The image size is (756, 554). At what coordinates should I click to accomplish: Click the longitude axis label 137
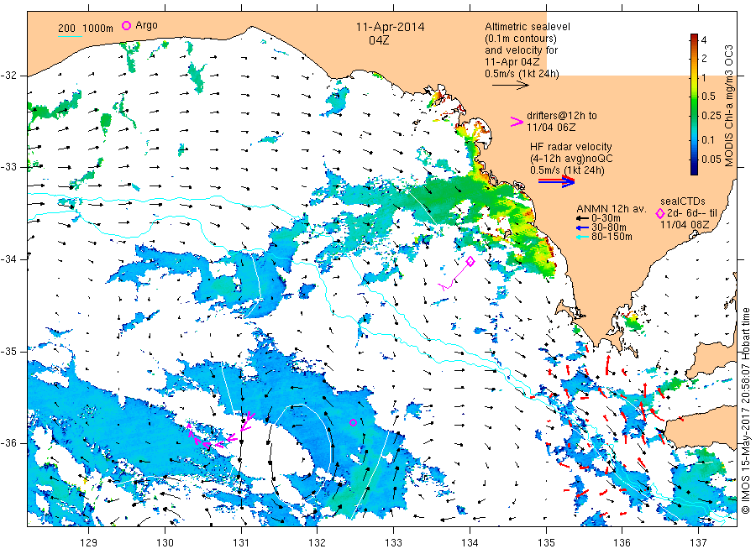point(699,543)
